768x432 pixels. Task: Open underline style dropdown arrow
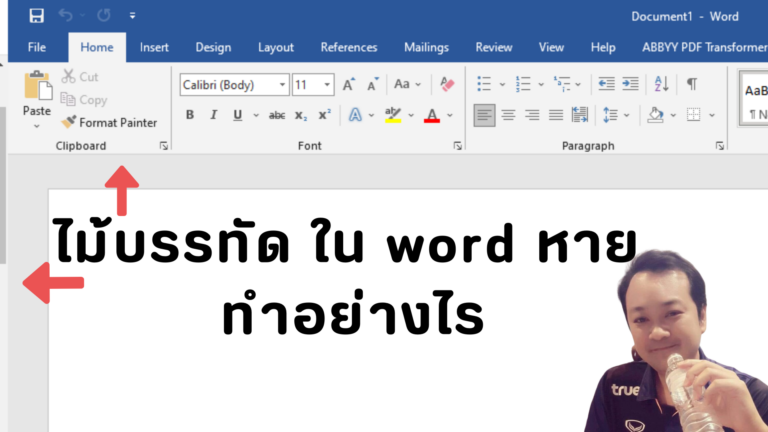point(256,116)
